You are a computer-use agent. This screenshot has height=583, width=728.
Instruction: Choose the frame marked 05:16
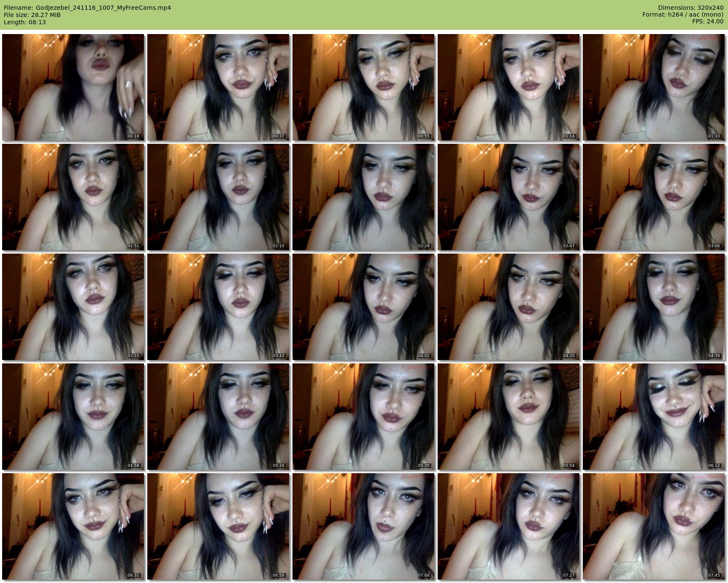coord(218,417)
